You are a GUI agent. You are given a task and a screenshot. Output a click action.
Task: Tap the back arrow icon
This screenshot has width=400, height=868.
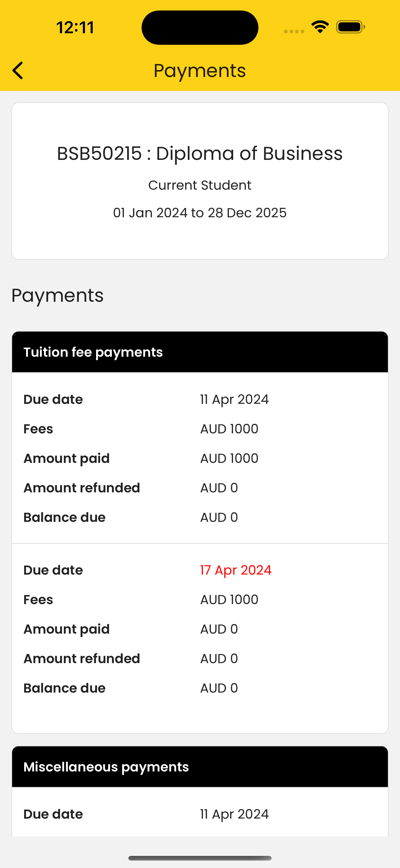pyautogui.click(x=17, y=70)
